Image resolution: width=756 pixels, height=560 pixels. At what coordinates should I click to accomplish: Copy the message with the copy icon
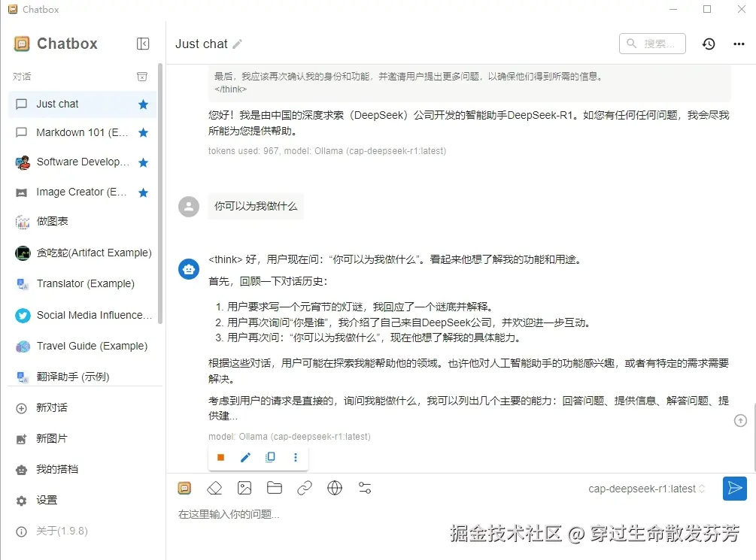click(271, 457)
